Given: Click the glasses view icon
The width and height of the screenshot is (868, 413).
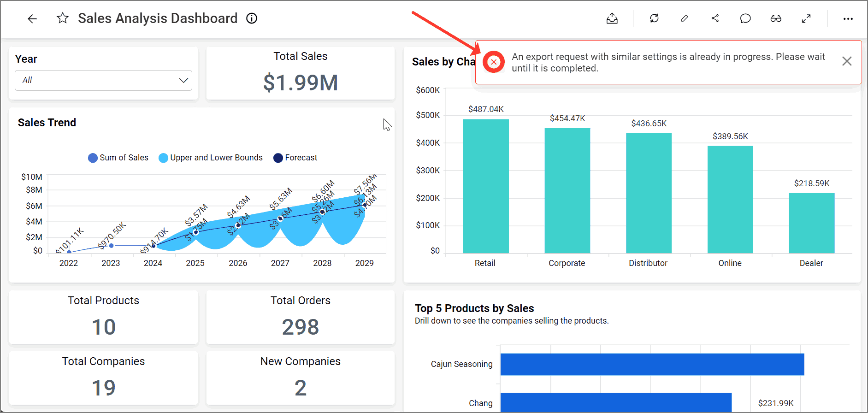Looking at the screenshot, I should pos(776,18).
